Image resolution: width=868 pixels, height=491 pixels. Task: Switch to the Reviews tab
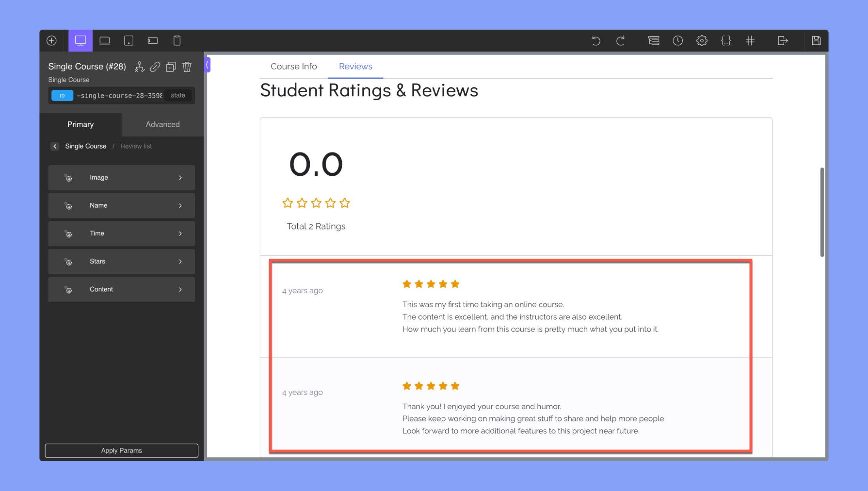355,66
